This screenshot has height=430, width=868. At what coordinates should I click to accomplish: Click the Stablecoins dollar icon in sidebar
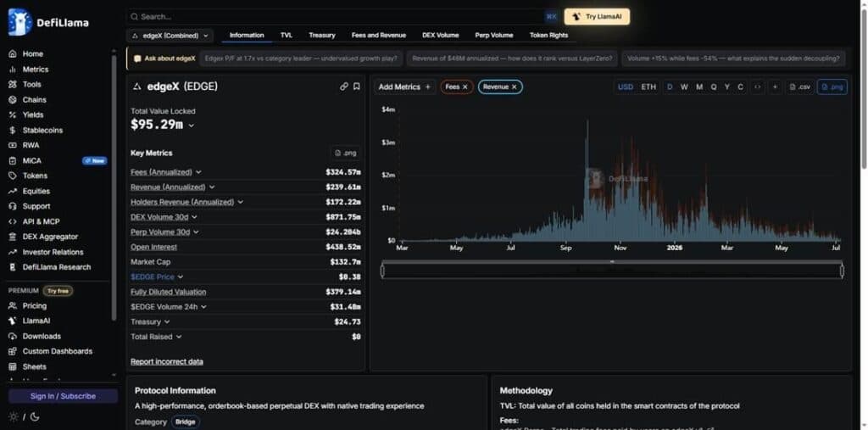[x=12, y=131]
